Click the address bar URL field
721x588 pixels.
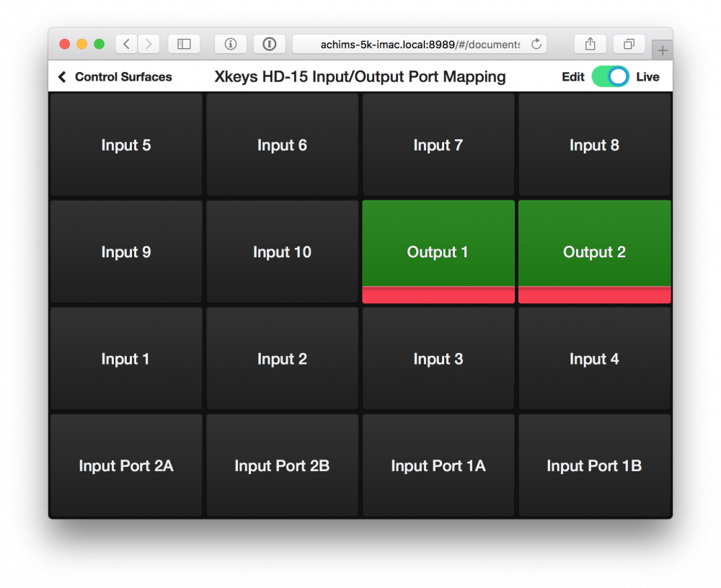pos(420,44)
